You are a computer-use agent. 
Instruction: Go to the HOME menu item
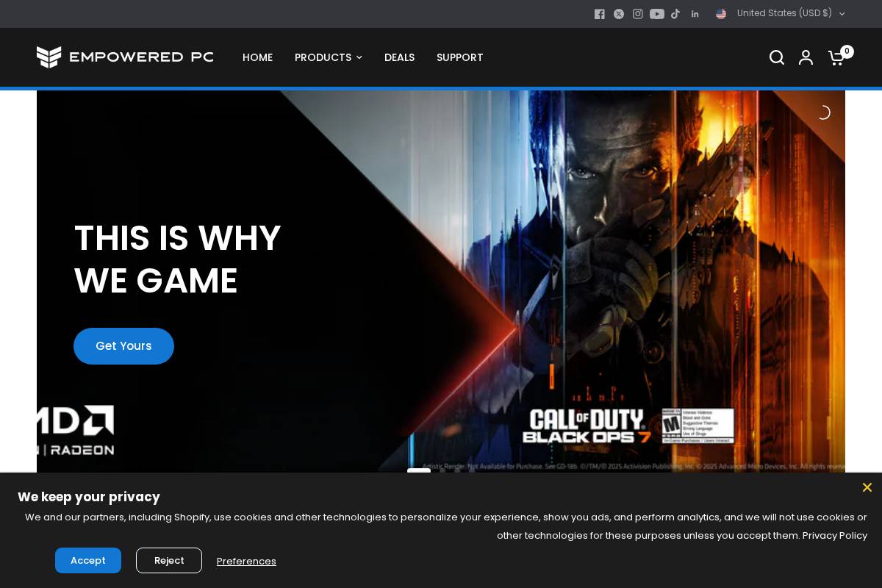tap(257, 57)
